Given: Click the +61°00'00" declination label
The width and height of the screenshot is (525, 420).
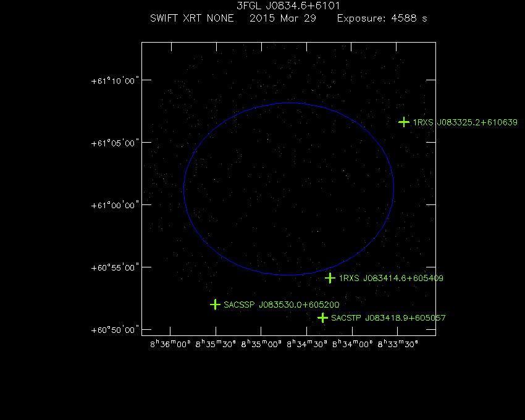Looking at the screenshot, I should [x=115, y=205].
